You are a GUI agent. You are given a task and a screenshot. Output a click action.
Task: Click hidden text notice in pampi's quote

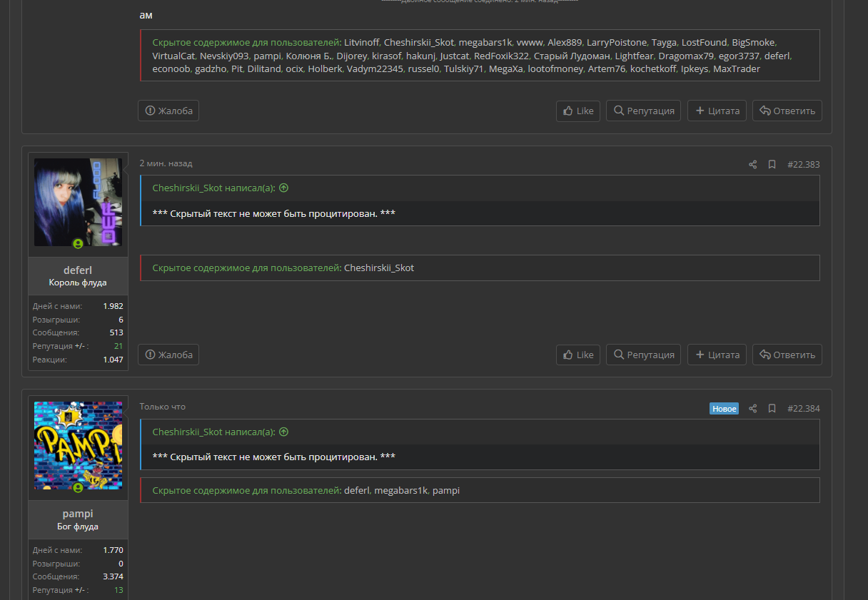coord(274,457)
